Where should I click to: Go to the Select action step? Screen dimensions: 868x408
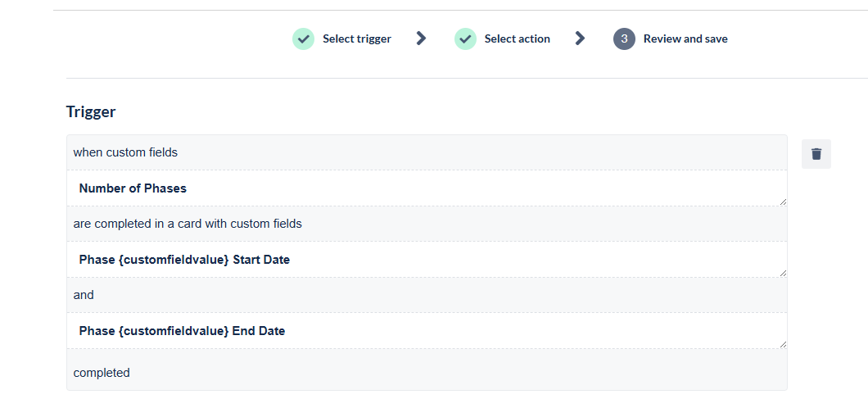click(x=517, y=39)
